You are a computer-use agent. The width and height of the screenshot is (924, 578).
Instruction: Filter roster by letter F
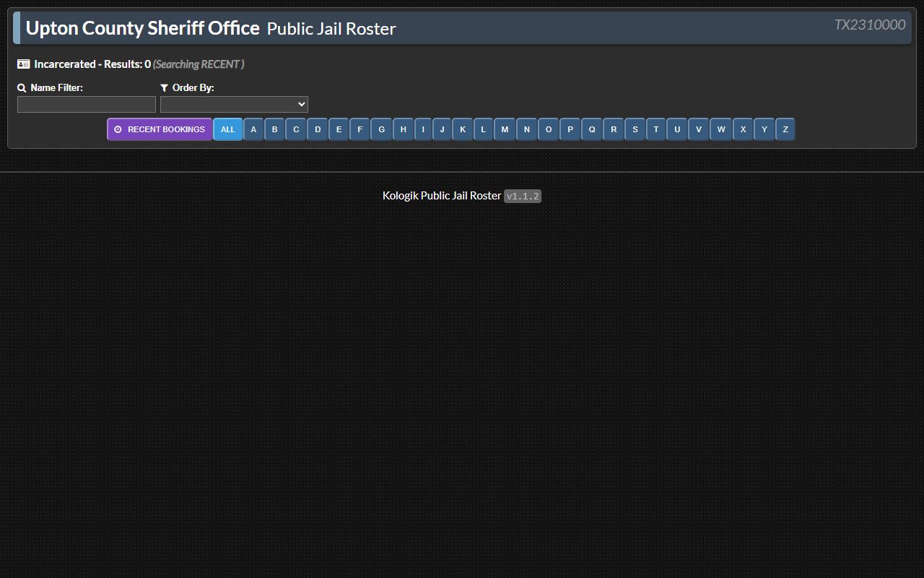coord(360,129)
